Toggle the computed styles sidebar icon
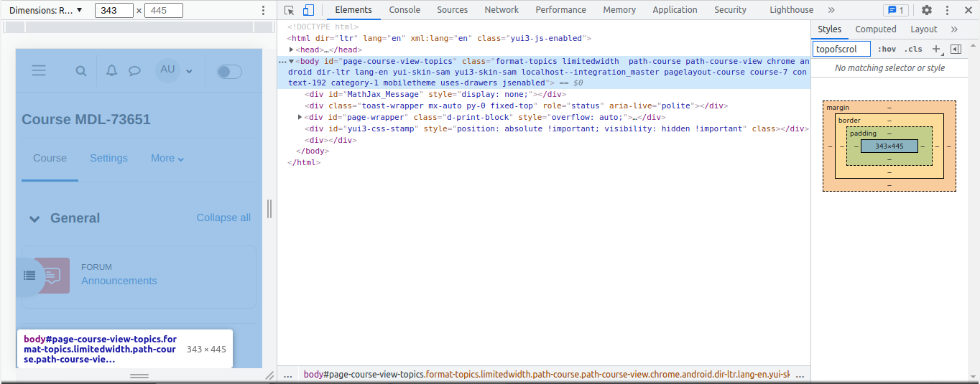 point(955,49)
